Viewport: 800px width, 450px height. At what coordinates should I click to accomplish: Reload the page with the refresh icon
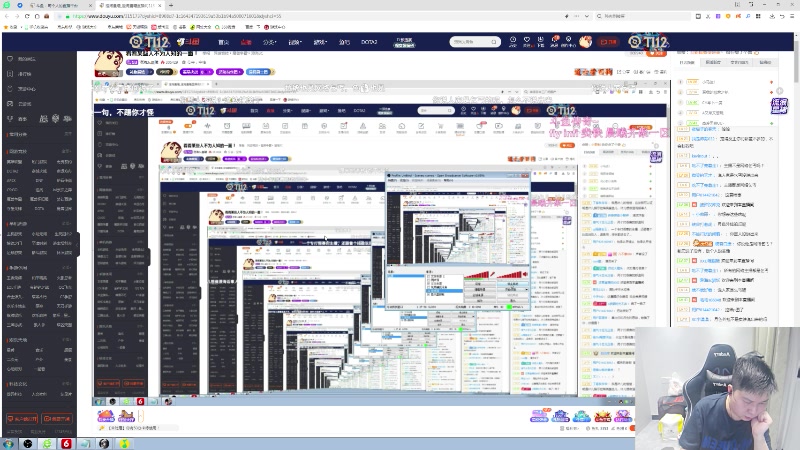pos(27,16)
